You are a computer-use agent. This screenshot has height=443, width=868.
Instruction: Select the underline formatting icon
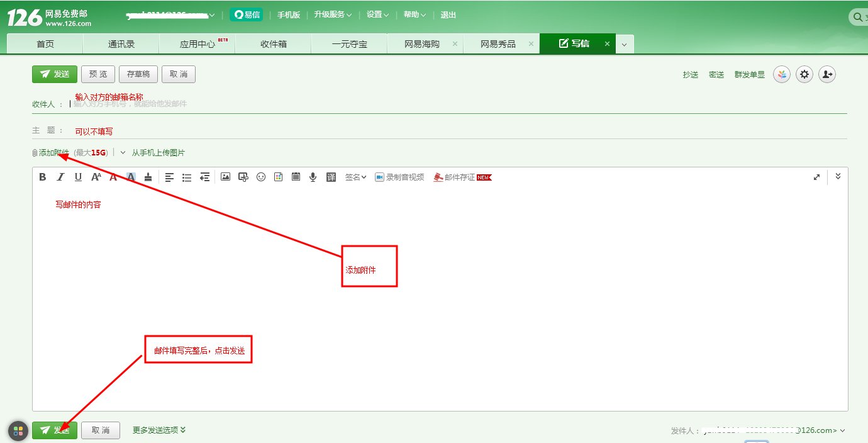click(77, 177)
